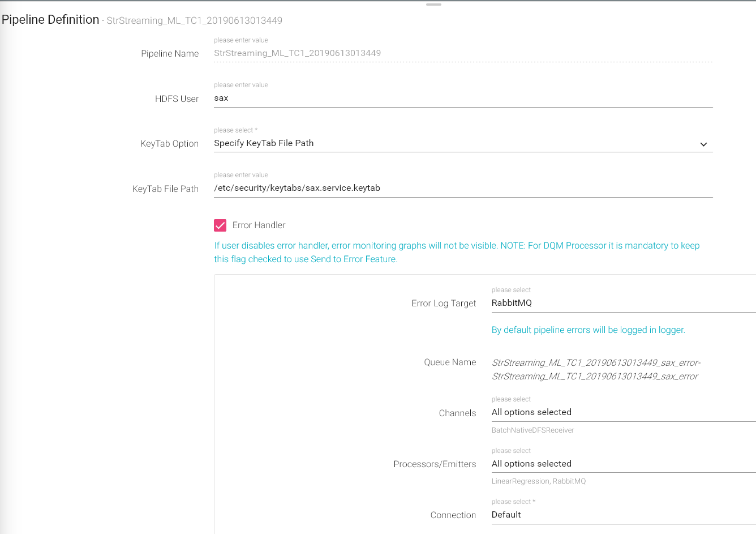Screen dimensions: 756x534
Task: Click the 'Pipeline Definition' heading
Action: pyautogui.click(x=50, y=20)
